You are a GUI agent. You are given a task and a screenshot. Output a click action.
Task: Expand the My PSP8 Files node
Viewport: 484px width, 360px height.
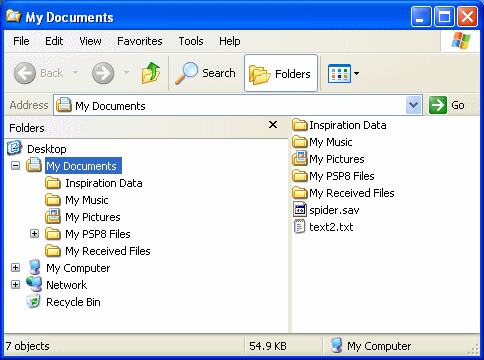pyautogui.click(x=34, y=233)
